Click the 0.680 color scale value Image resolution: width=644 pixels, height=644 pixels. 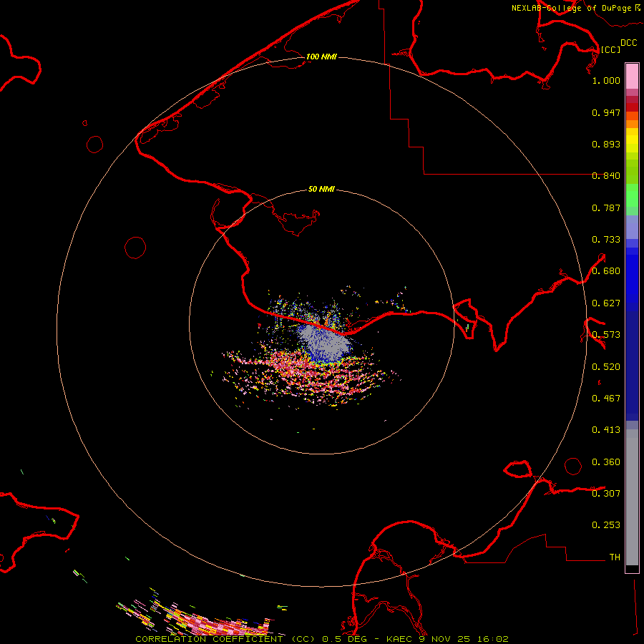click(606, 271)
